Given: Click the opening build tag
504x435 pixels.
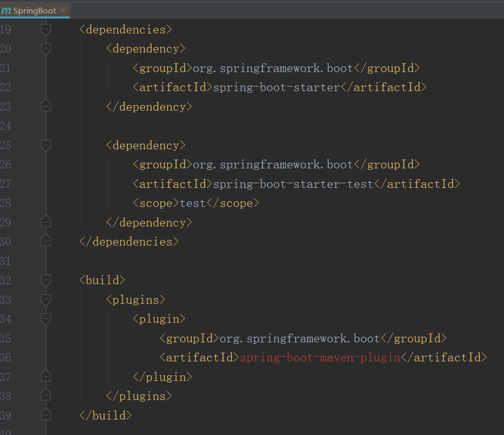Looking at the screenshot, I should pos(102,280).
